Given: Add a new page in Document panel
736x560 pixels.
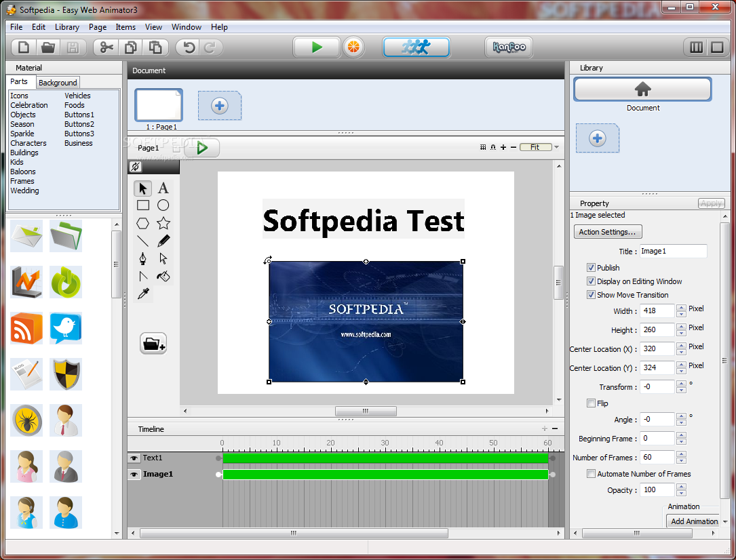Looking at the screenshot, I should click(220, 106).
